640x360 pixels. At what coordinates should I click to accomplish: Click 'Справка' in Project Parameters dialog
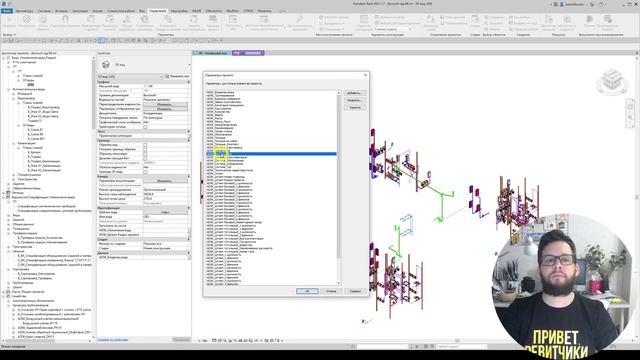pyautogui.click(x=355, y=291)
